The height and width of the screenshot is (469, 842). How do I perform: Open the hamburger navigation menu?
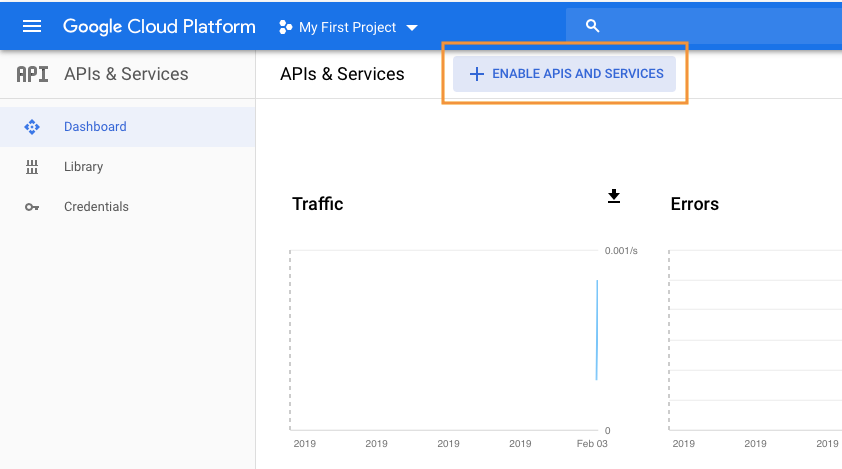tap(32, 26)
